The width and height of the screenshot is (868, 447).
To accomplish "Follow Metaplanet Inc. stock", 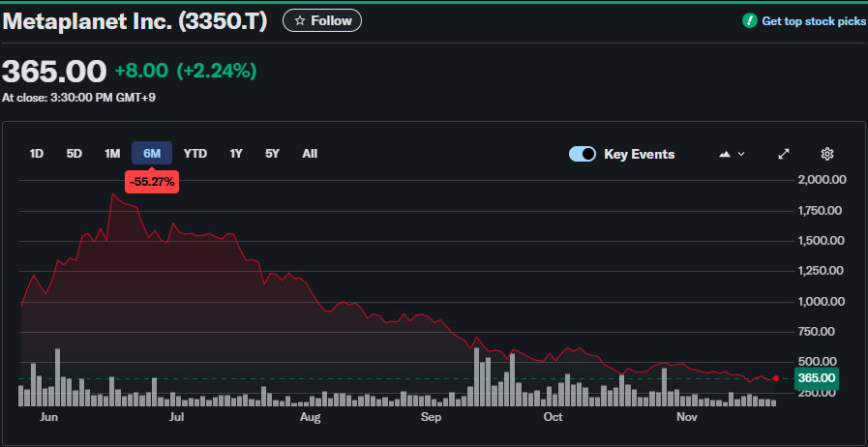I will point(322,20).
